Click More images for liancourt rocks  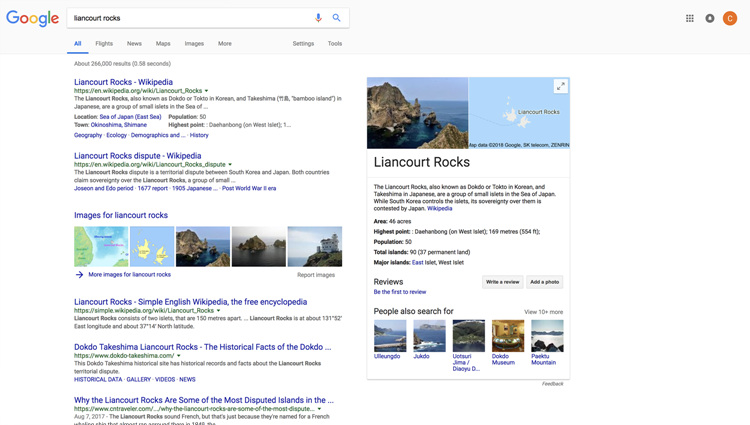(x=130, y=274)
